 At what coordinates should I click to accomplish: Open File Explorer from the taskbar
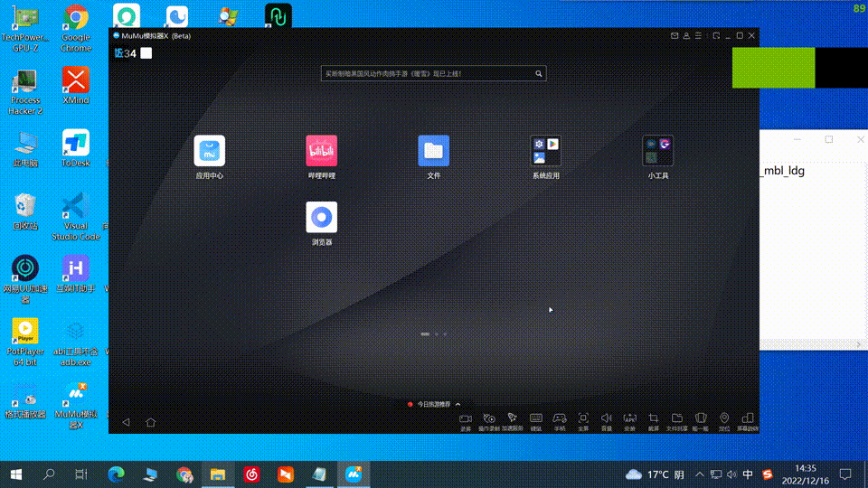(x=218, y=474)
